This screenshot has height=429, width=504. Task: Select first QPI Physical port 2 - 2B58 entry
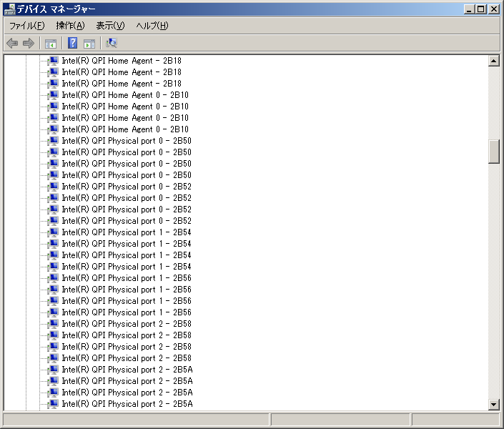tap(126, 324)
